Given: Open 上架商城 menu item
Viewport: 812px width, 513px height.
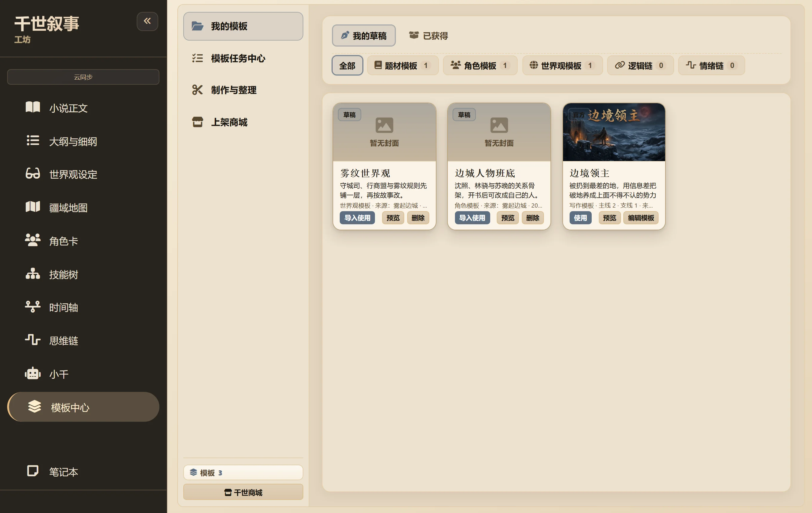Looking at the screenshot, I should pos(243,122).
